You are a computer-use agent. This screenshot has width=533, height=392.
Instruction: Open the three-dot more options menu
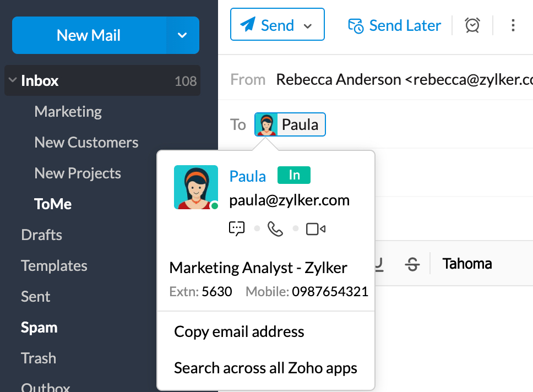[513, 25]
